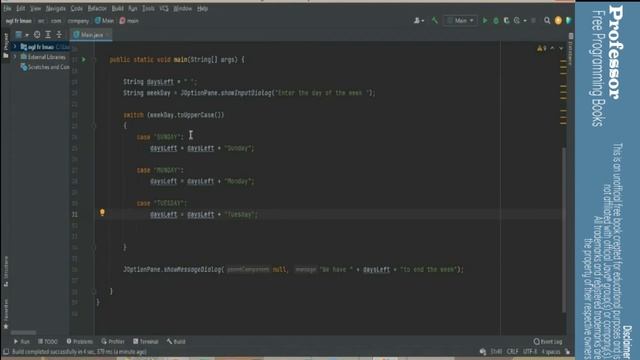This screenshot has width=640, height=360.
Task: Fold the switch block using the gutter fold marker
Action: point(94,126)
